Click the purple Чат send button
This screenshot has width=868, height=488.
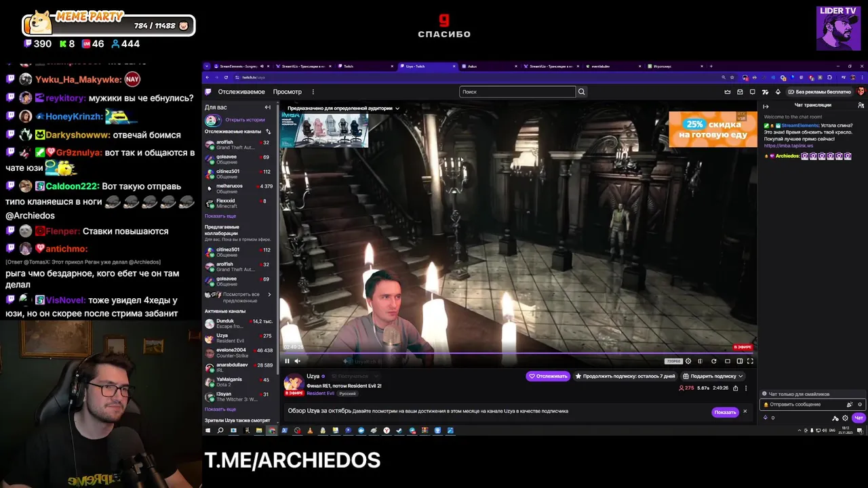(x=859, y=418)
